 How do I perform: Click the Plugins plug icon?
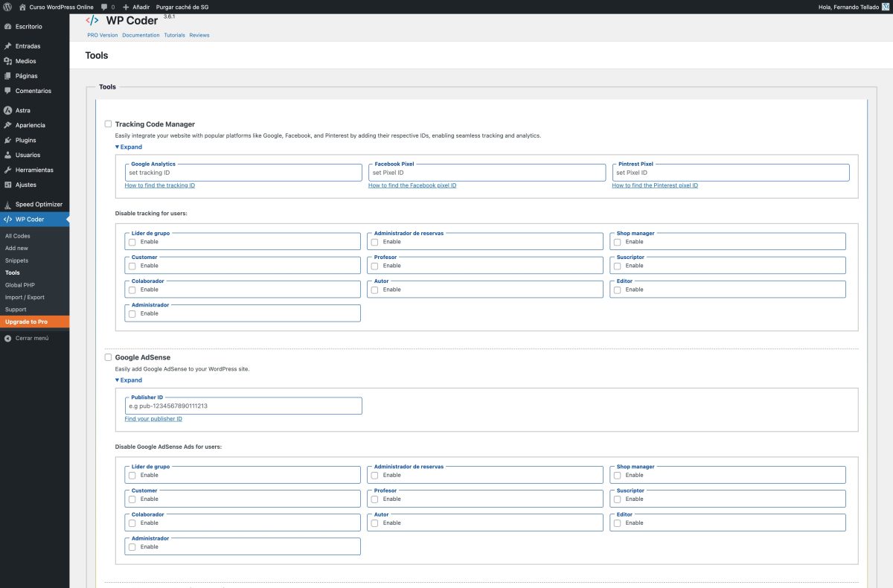coord(7,140)
